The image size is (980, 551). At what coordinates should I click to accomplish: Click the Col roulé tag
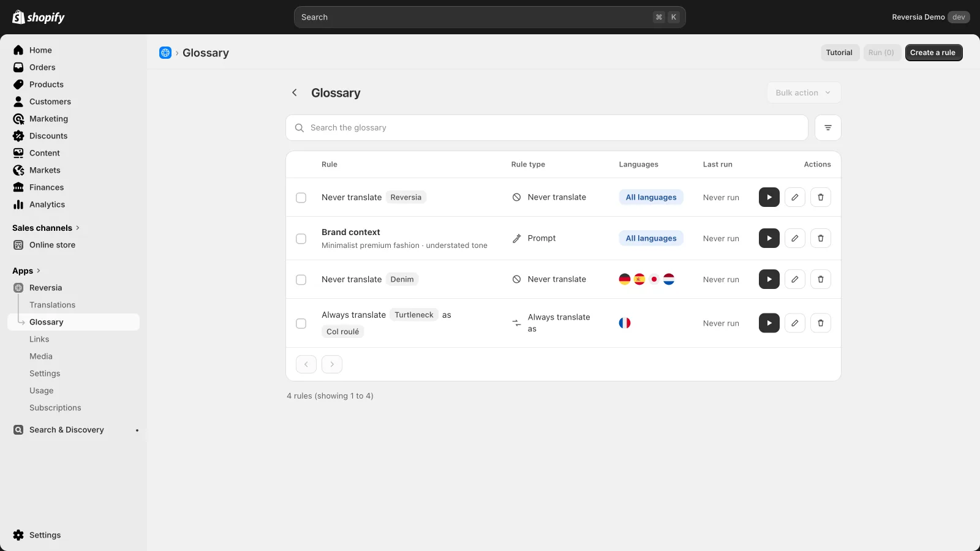coord(343,332)
